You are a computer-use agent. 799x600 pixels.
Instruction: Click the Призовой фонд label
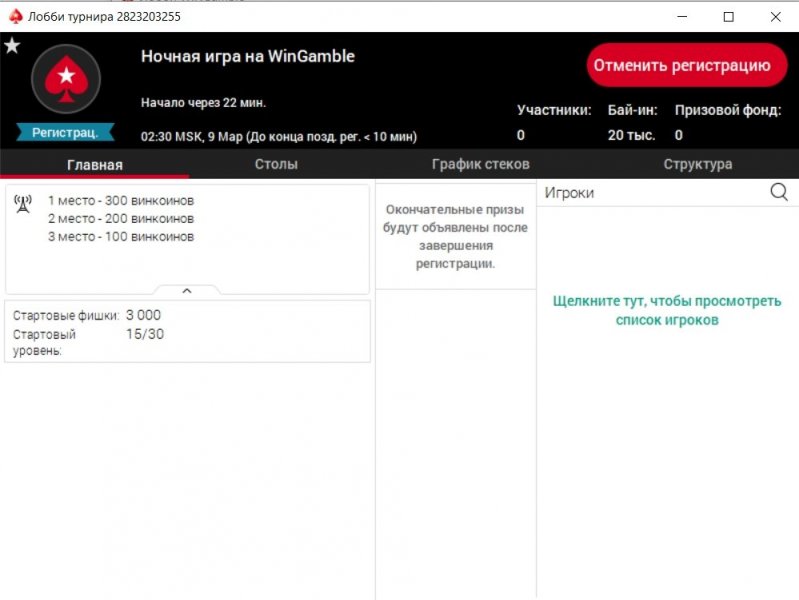tap(720, 110)
